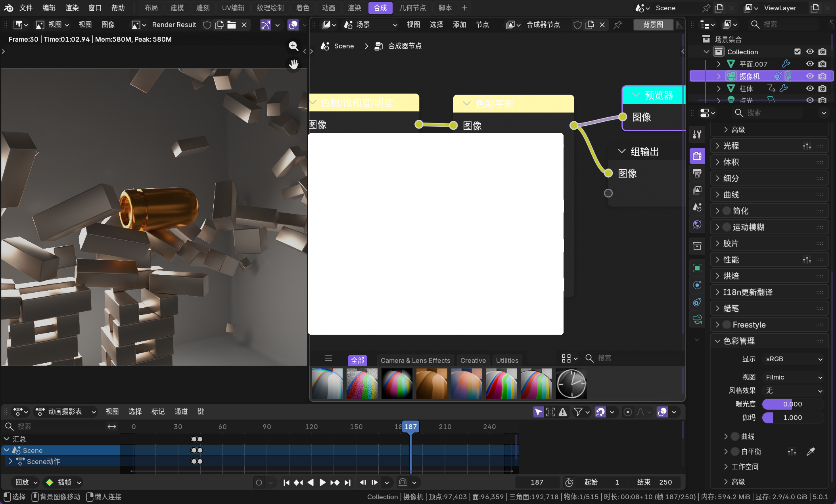Screen dimensions: 836x504
Task: Select the Creative asset catalog tab
Action: pyautogui.click(x=473, y=360)
